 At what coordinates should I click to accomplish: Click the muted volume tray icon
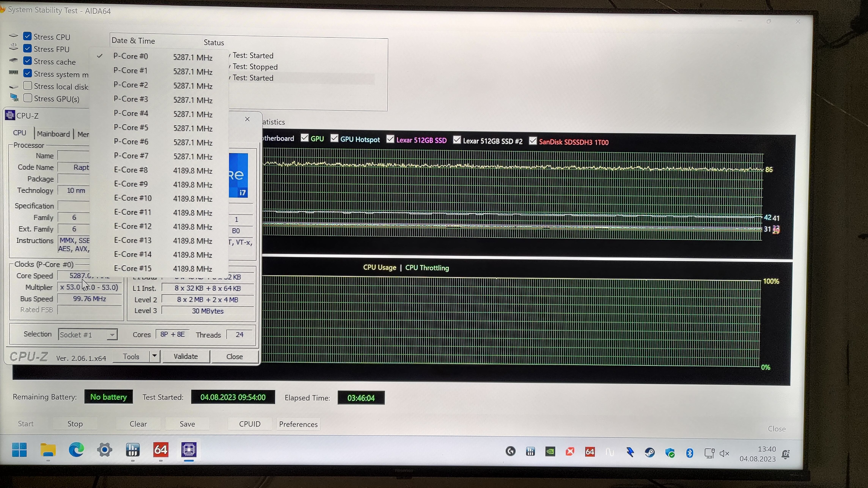[724, 454]
